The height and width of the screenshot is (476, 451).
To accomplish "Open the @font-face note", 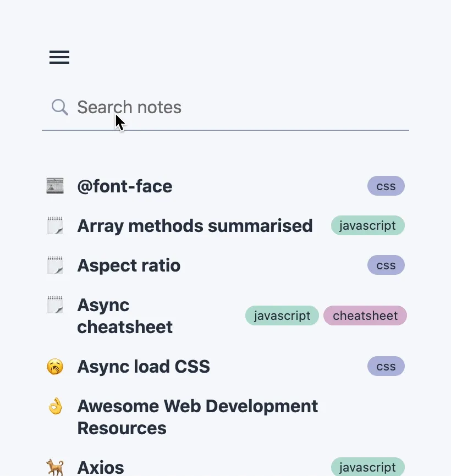I will pos(125,186).
